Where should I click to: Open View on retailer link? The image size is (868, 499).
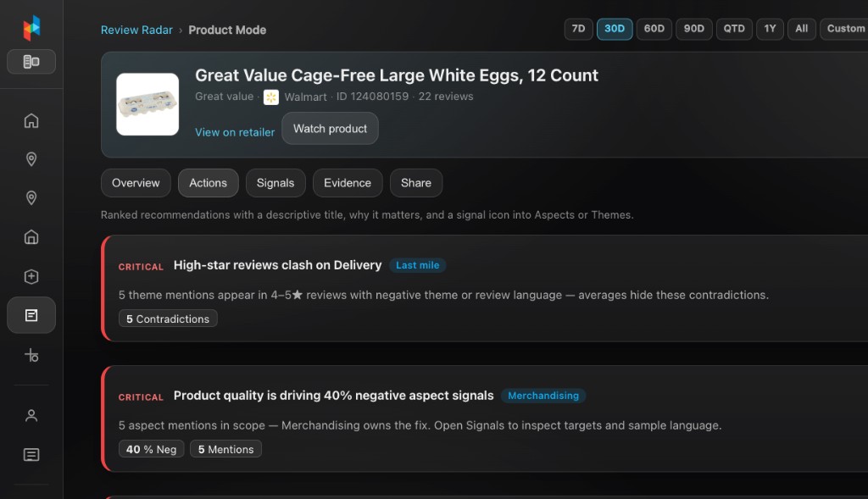235,132
